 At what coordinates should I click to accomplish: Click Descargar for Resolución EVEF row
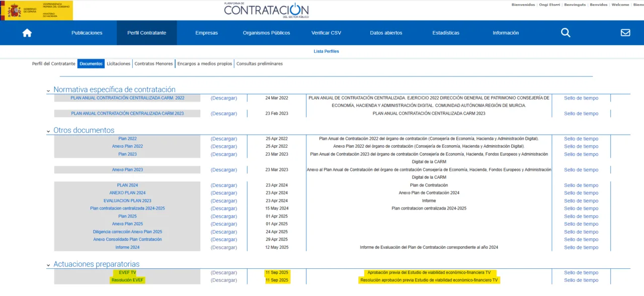224,280
